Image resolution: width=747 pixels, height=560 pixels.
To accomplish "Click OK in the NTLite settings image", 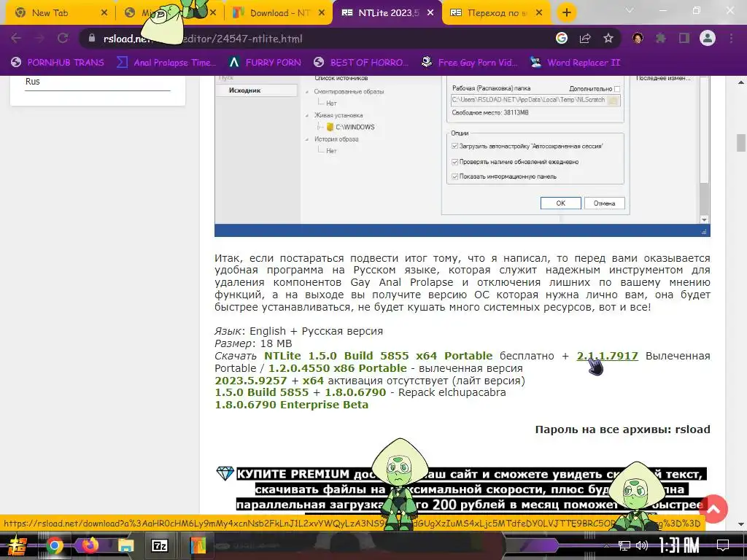I will point(561,203).
